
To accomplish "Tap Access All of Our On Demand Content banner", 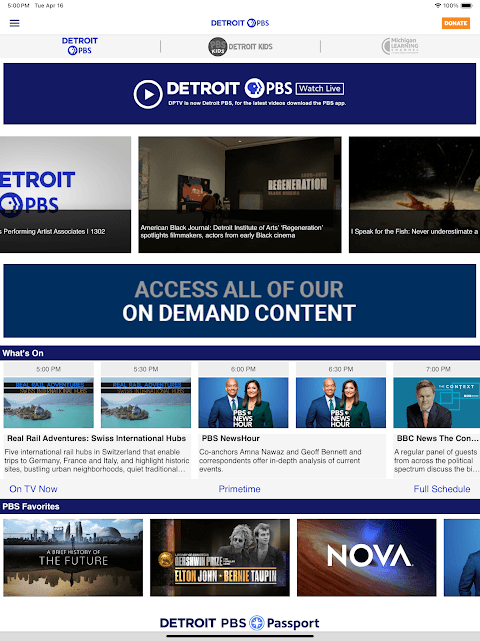I will tap(240, 301).
